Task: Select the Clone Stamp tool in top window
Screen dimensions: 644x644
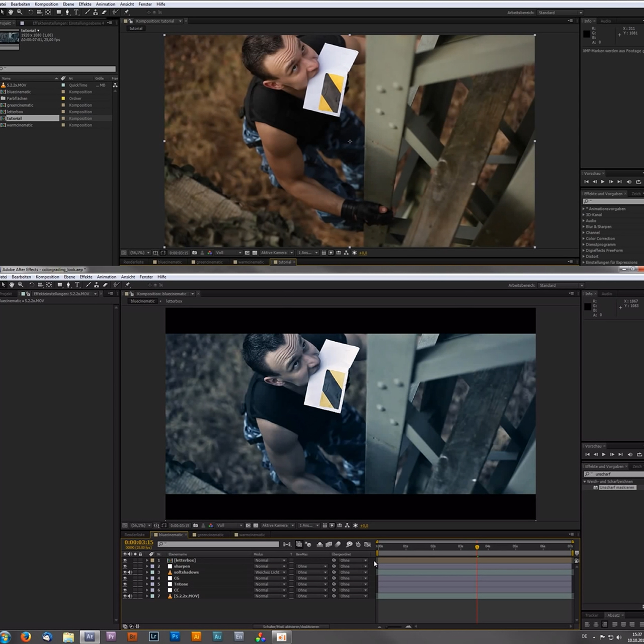Action: (x=95, y=12)
